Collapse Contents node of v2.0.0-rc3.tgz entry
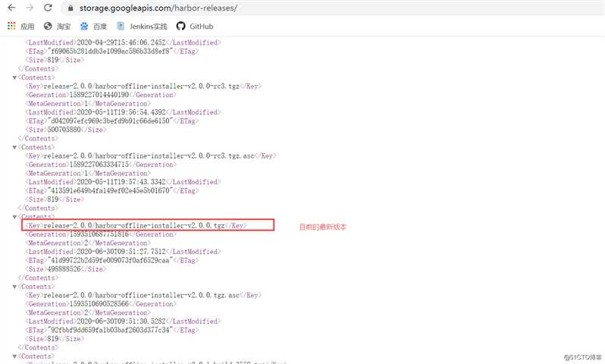The image size is (605, 364). pos(14,77)
